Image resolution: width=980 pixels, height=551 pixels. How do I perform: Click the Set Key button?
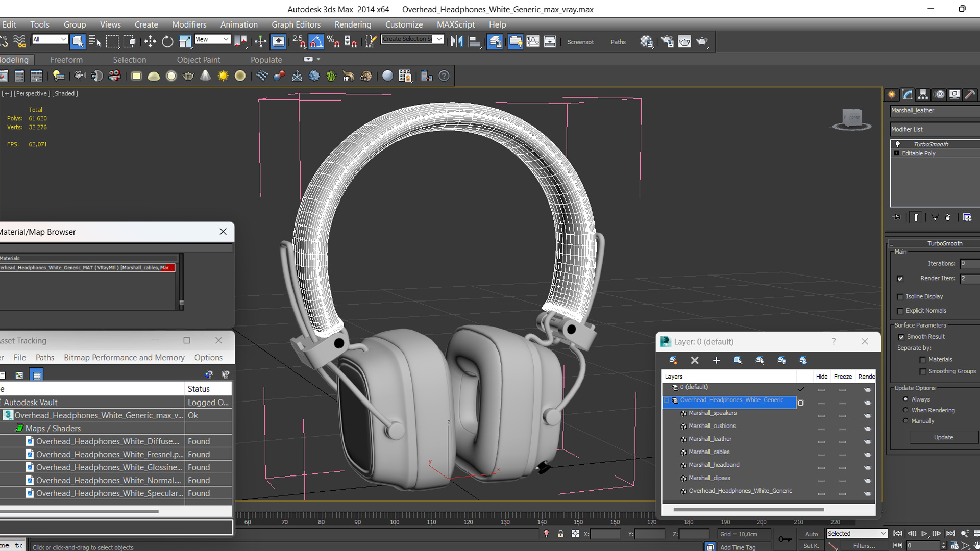[x=811, y=546]
